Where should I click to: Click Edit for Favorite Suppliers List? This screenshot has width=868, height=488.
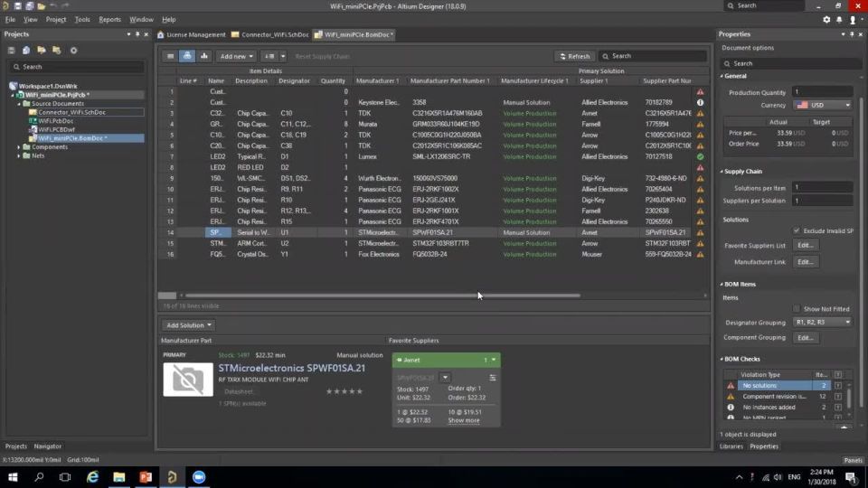(806, 245)
